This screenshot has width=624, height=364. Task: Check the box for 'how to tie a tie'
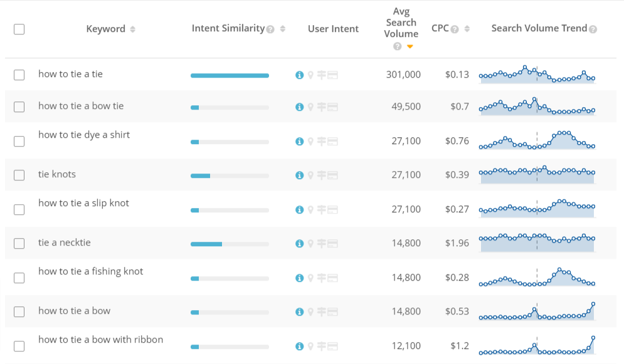[19, 75]
